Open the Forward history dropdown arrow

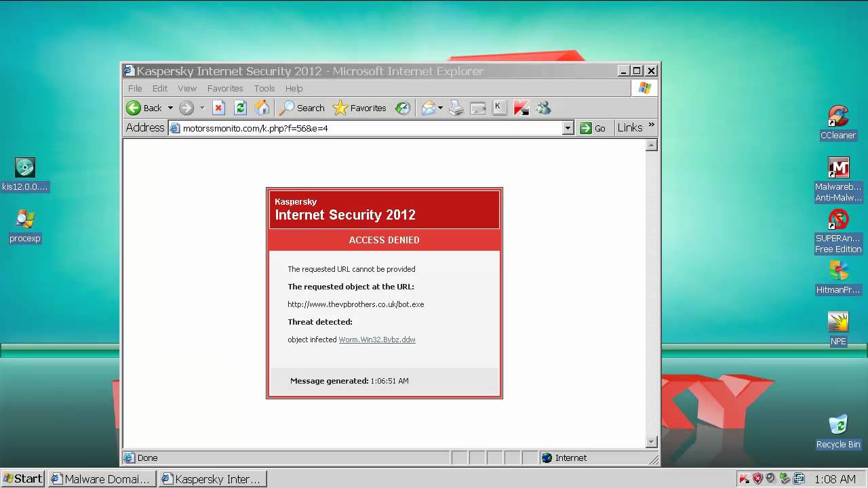pyautogui.click(x=201, y=108)
